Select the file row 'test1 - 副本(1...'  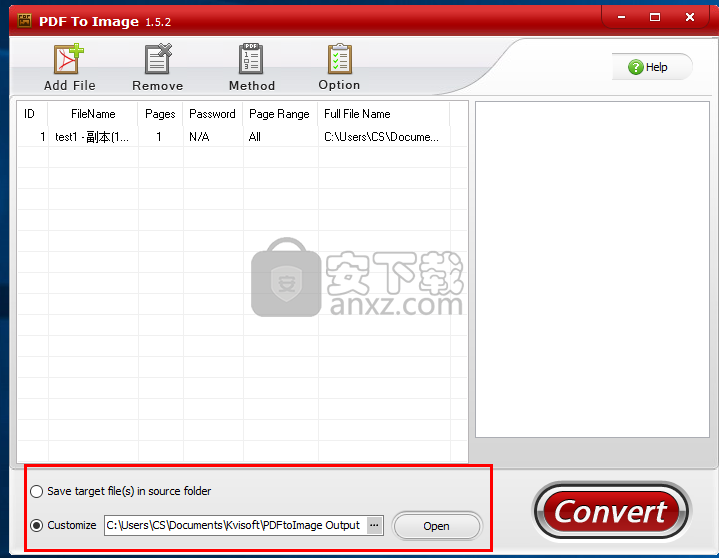pyautogui.click(x=242, y=137)
